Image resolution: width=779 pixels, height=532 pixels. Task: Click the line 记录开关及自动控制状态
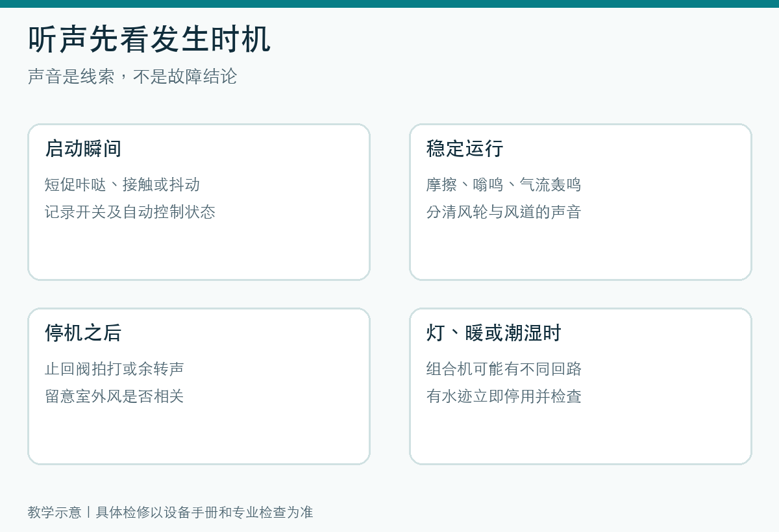pos(130,212)
